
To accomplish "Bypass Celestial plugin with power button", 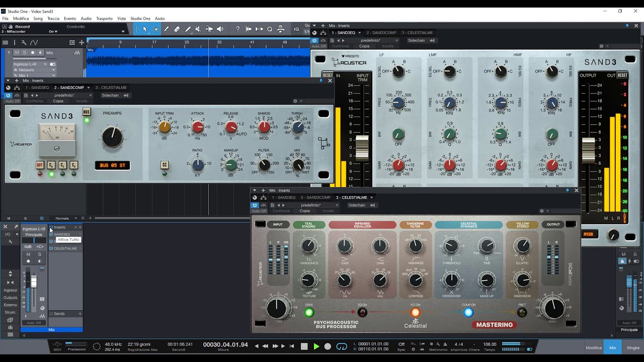I will tap(255, 205).
